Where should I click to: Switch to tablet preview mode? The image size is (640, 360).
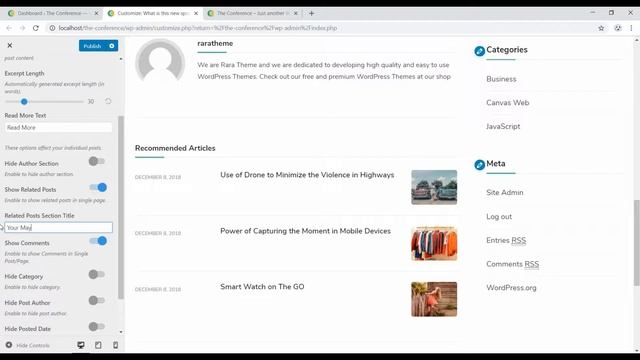pos(98,345)
